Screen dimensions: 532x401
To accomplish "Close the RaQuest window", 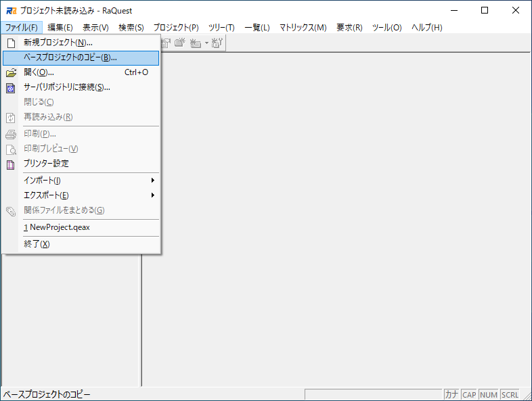I will pos(516,11).
